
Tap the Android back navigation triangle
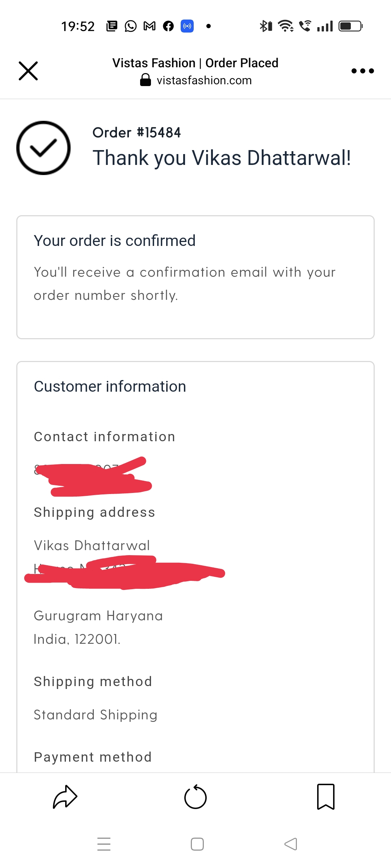(x=291, y=844)
